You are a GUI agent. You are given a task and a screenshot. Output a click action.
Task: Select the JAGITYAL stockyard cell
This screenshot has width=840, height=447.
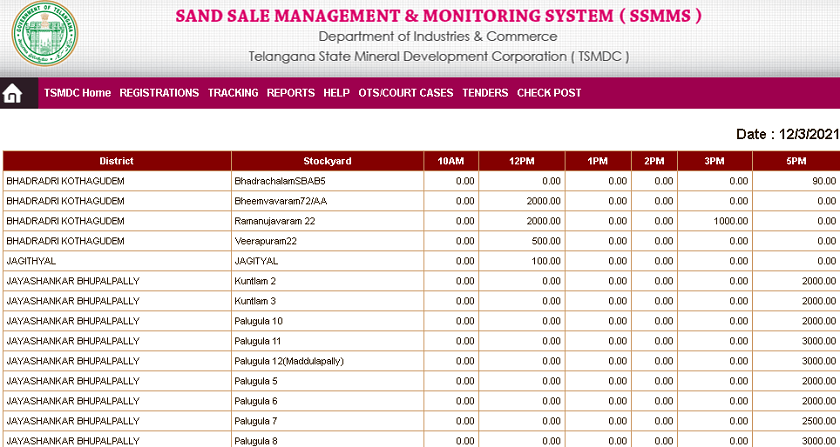[327, 261]
